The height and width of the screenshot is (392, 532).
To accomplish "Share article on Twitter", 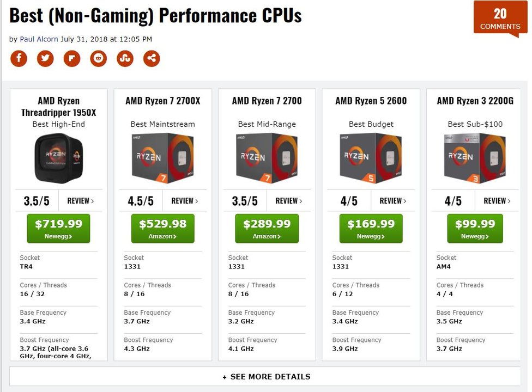I will (45, 58).
